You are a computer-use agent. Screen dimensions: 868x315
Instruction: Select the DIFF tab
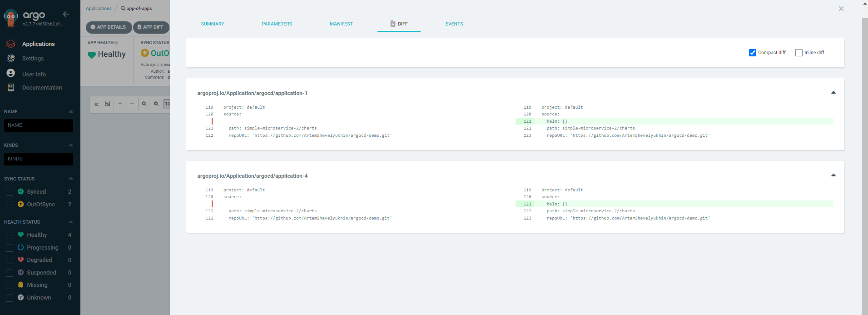[399, 24]
